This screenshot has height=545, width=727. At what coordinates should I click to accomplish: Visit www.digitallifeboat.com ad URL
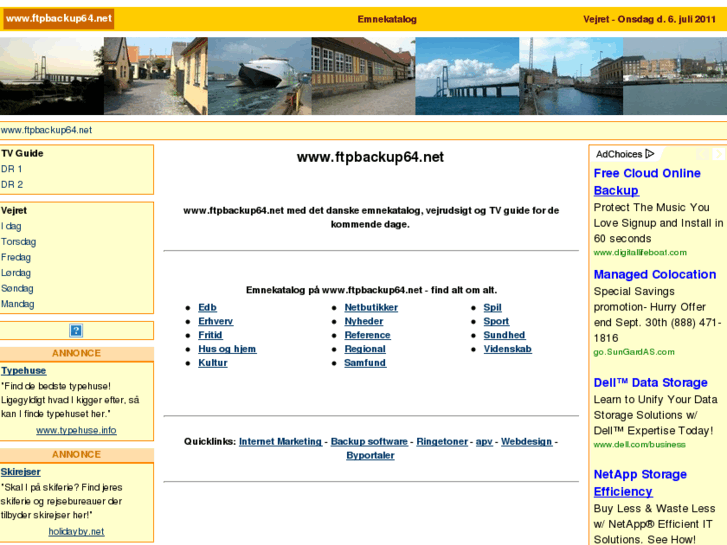tap(640, 252)
